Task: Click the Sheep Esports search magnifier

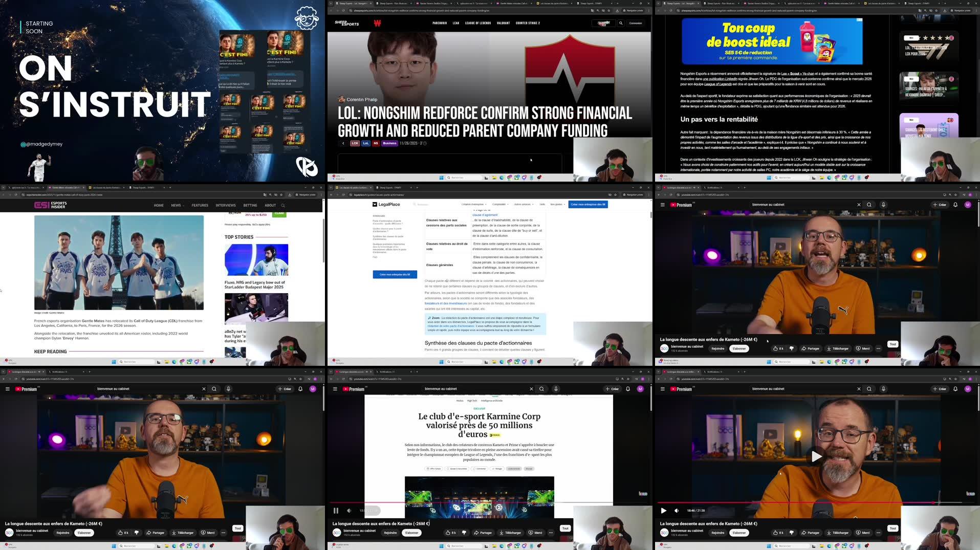Action: [x=621, y=23]
